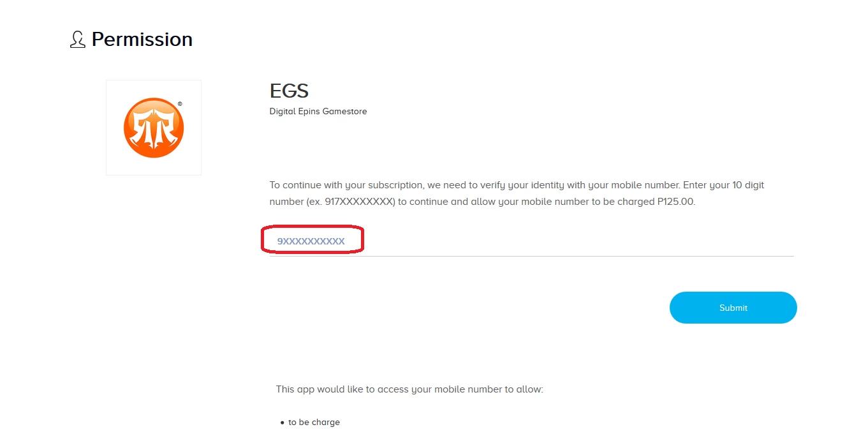Click the 'Digital Epins Gamestore' subtitle

pos(318,111)
